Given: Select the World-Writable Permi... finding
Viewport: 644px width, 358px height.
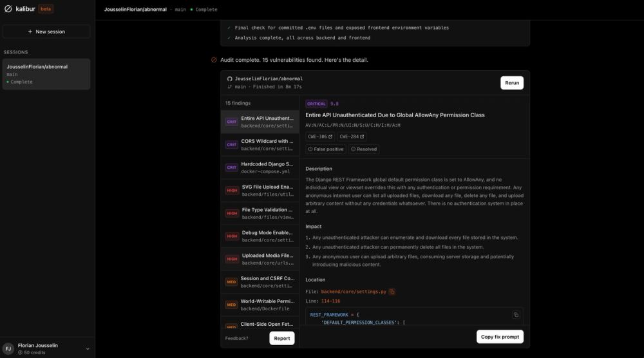Looking at the screenshot, I should [x=260, y=305].
